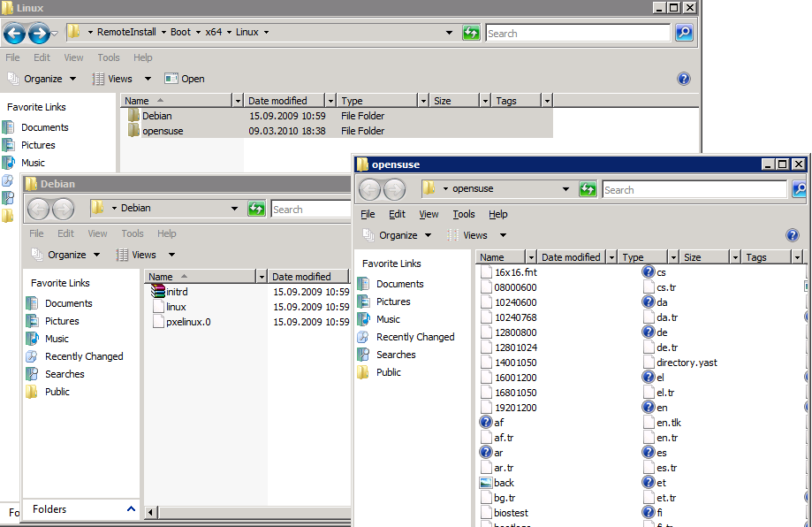Expand address dropdown in opensuse window
The image size is (812, 527).
(x=565, y=189)
